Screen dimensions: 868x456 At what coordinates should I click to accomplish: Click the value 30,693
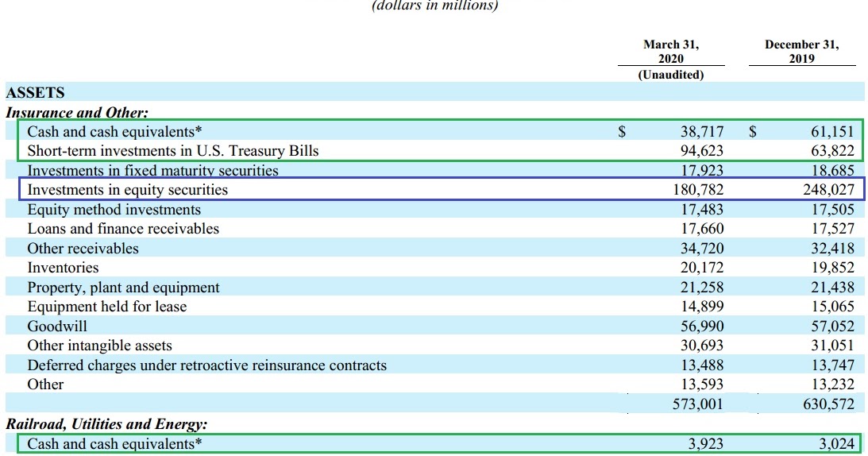point(702,346)
